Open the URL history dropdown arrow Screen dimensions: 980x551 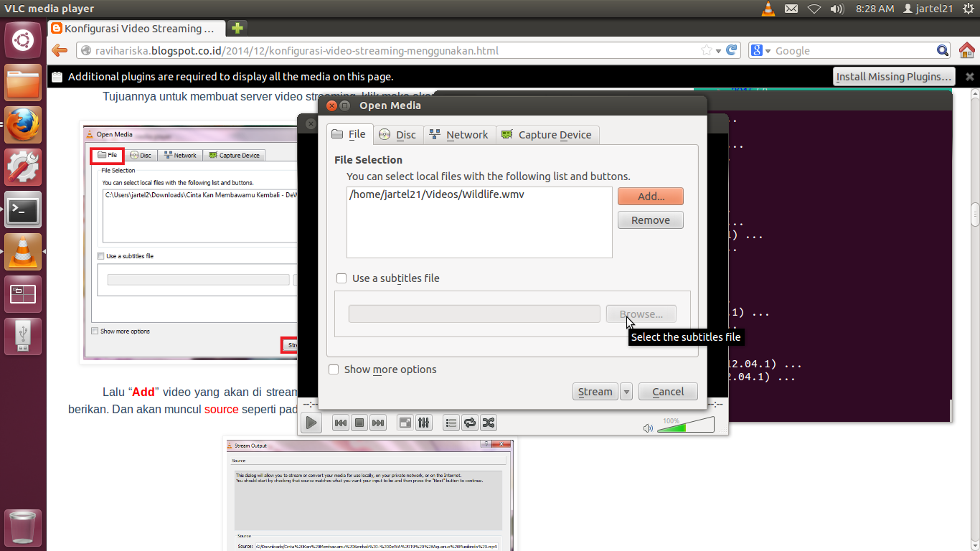[x=719, y=51]
